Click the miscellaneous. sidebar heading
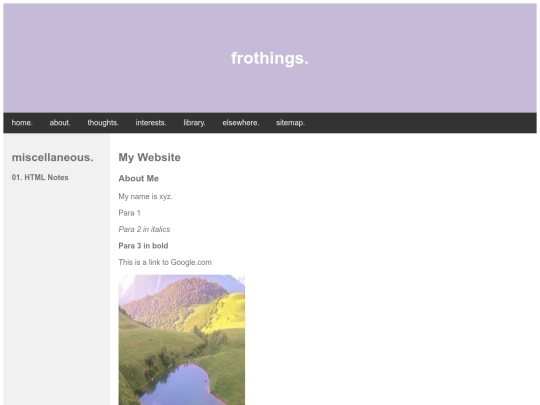 pos(52,157)
